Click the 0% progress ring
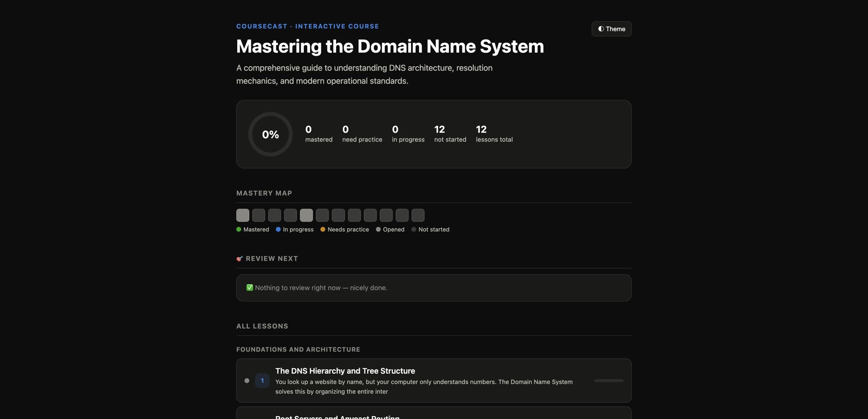Viewport: 868px width, 419px height. click(x=271, y=134)
